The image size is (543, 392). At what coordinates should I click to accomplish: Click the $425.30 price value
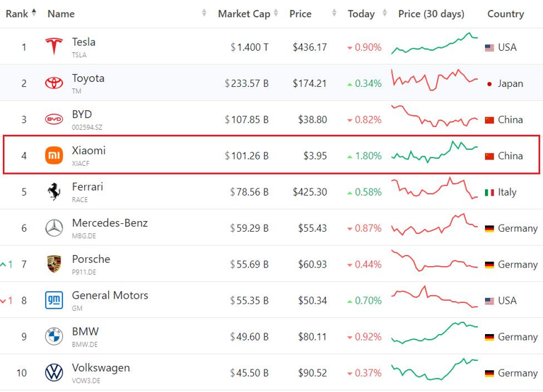click(x=310, y=192)
